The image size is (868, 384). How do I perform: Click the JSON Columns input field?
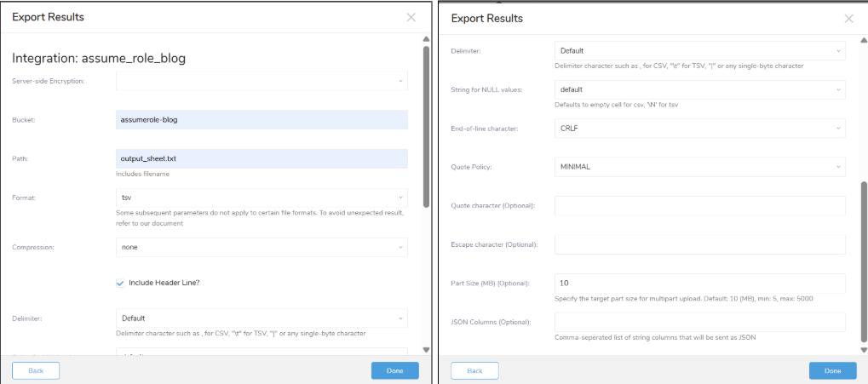(699, 322)
